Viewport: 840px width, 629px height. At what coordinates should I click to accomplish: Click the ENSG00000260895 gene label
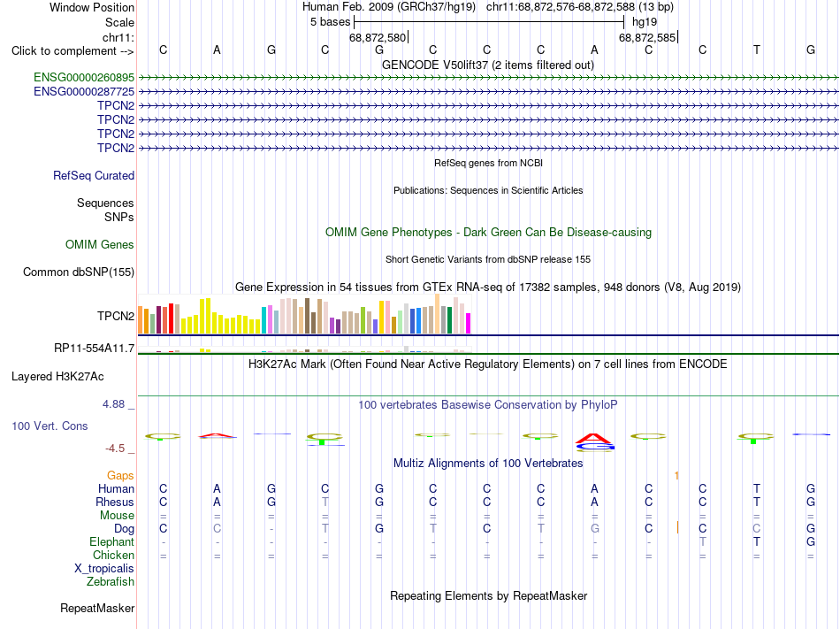(x=84, y=78)
